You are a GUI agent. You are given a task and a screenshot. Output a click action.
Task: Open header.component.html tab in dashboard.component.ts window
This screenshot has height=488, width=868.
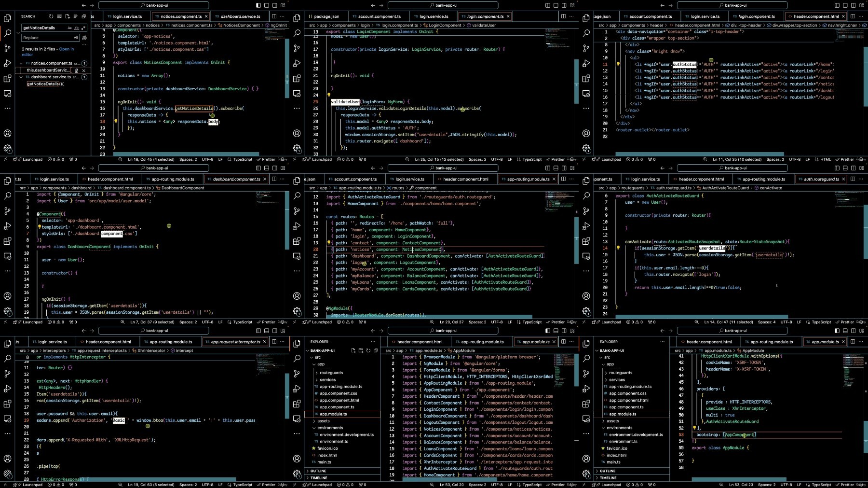point(110,179)
